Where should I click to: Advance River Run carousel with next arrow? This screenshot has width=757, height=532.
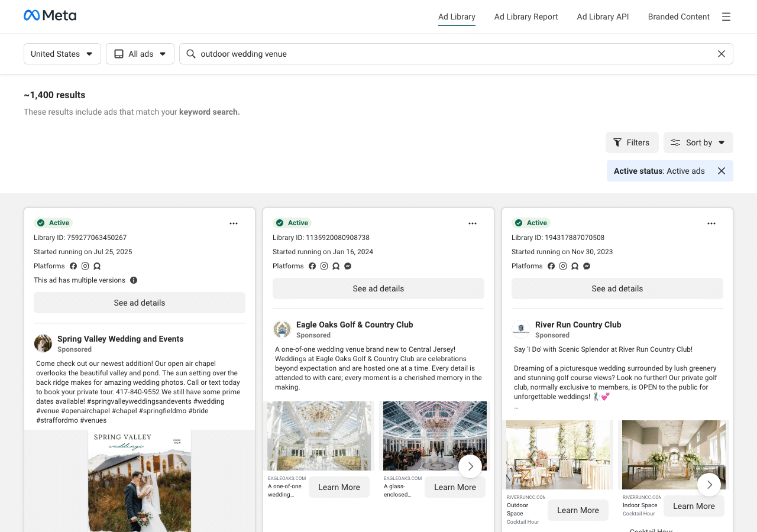pos(709,485)
